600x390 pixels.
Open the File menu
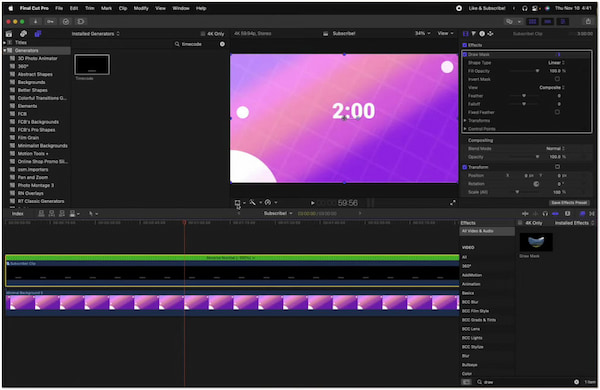pyautogui.click(x=59, y=8)
